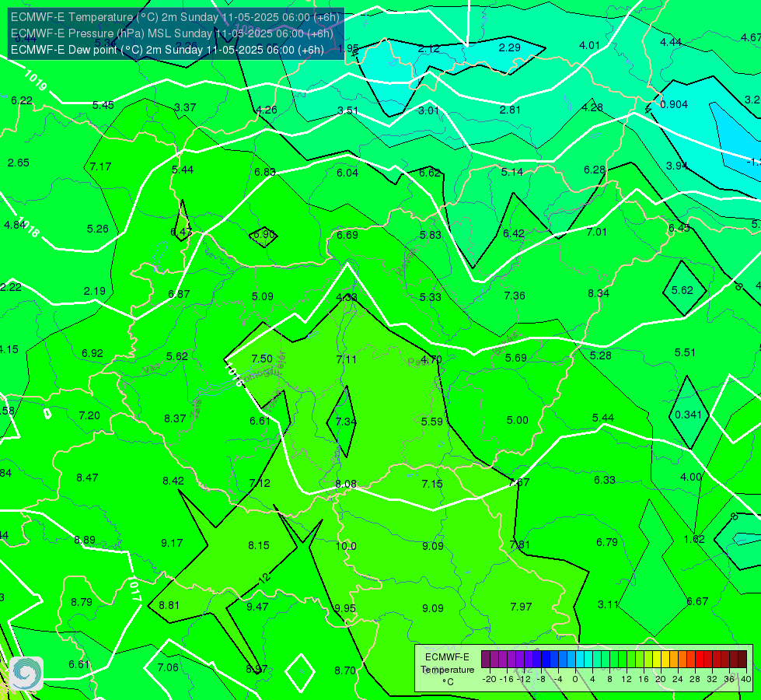This screenshot has height=700, width=761.
Task: Click the 1016 isobar label
Action: (235, 376)
